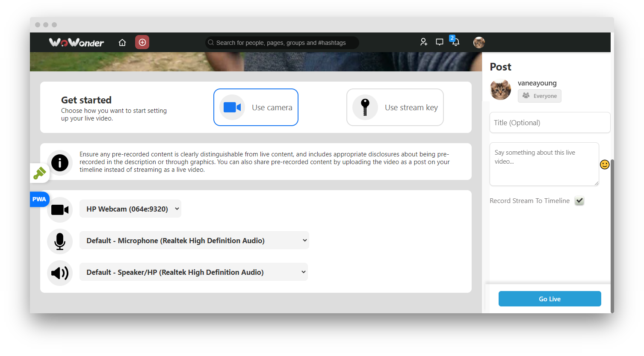Open the Default Microphone dropdown
Image resolution: width=644 pixels, height=356 pixels.
pos(194,240)
